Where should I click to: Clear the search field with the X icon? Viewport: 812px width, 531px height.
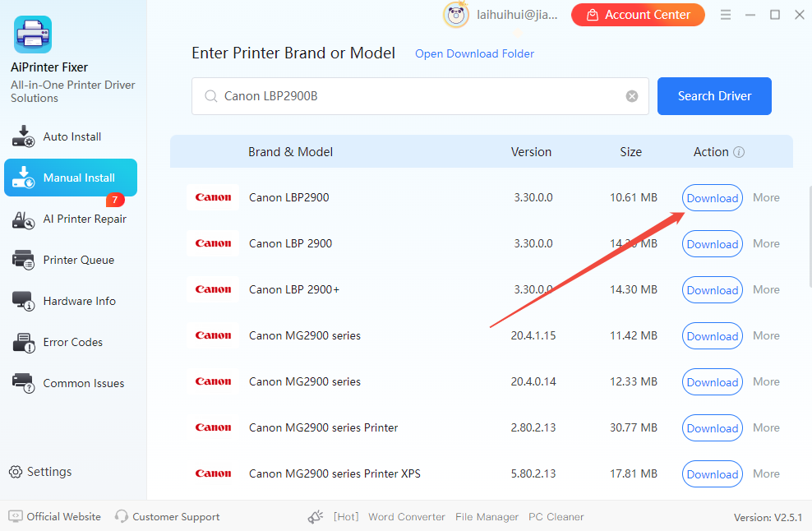point(631,96)
